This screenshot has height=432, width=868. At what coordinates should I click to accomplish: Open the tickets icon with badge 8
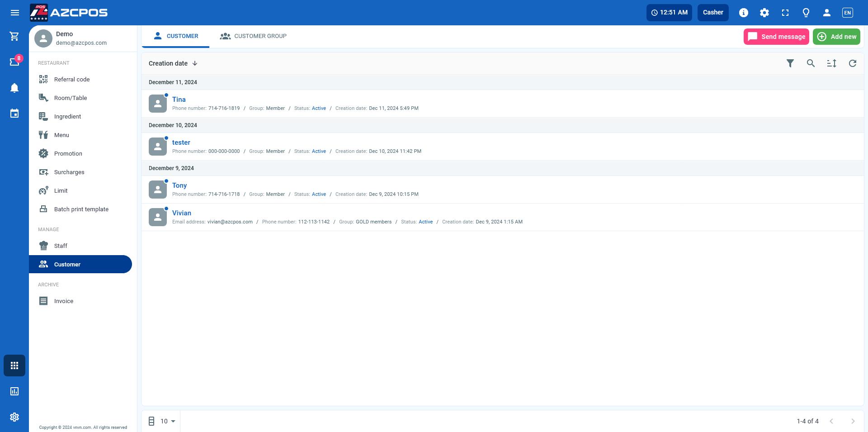click(14, 62)
